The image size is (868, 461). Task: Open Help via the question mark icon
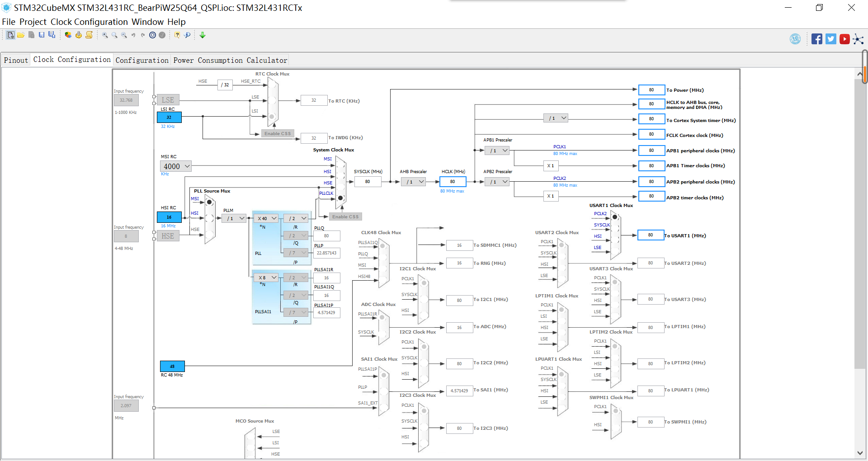click(x=177, y=35)
